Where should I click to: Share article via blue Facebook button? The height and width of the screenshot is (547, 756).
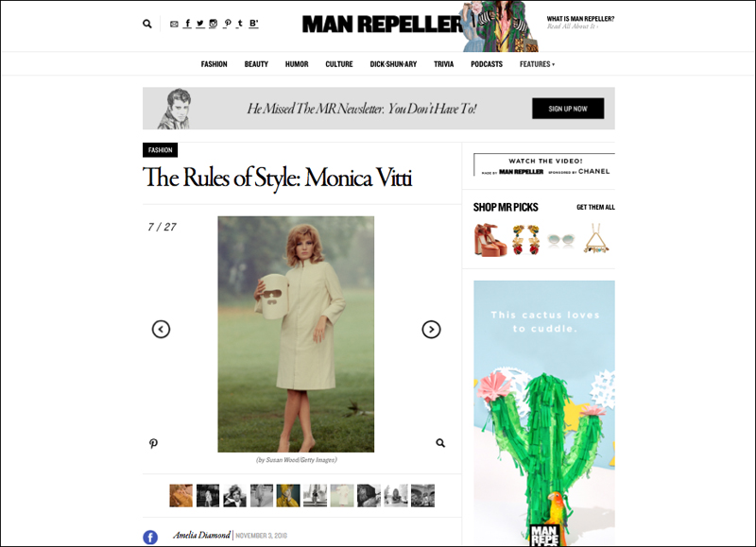(150, 537)
